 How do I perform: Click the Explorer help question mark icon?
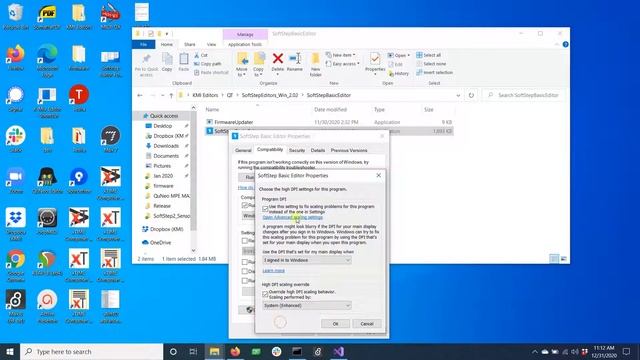(x=565, y=44)
